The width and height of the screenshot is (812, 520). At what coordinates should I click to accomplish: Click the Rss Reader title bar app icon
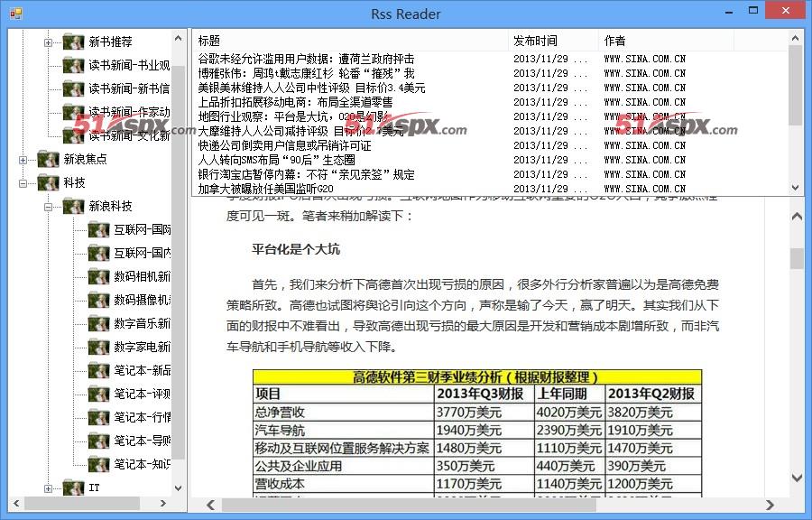pos(16,14)
